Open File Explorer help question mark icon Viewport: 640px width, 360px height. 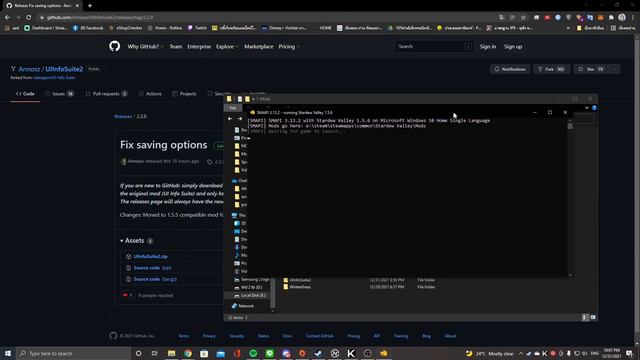click(594, 108)
